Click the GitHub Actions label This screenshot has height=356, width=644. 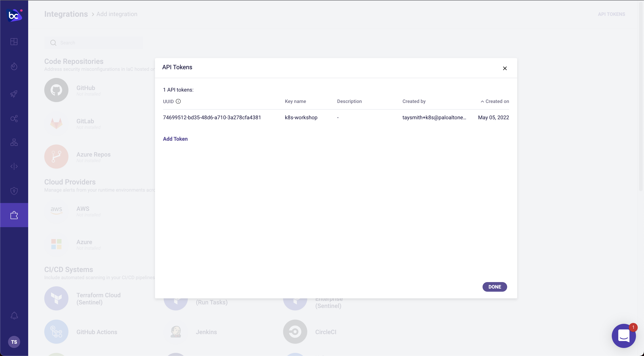point(97,332)
